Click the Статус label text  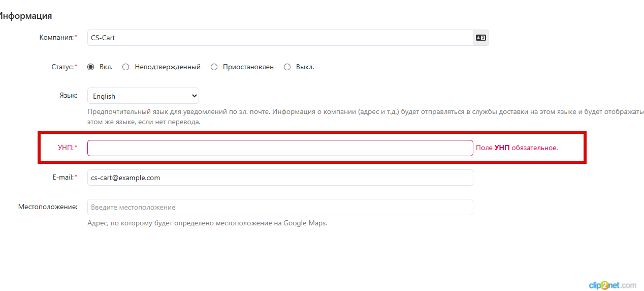tap(63, 67)
